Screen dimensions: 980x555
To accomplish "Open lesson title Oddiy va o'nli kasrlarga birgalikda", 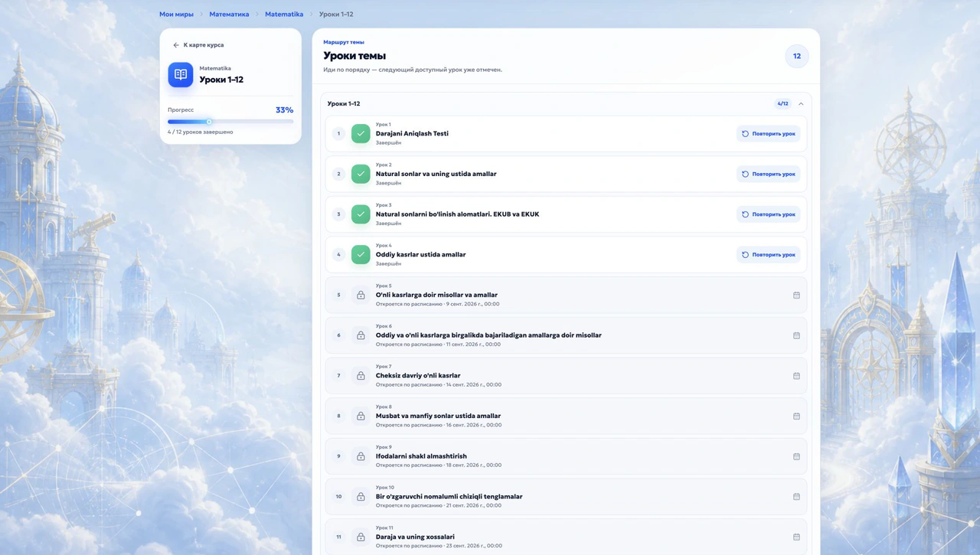I will point(488,335).
